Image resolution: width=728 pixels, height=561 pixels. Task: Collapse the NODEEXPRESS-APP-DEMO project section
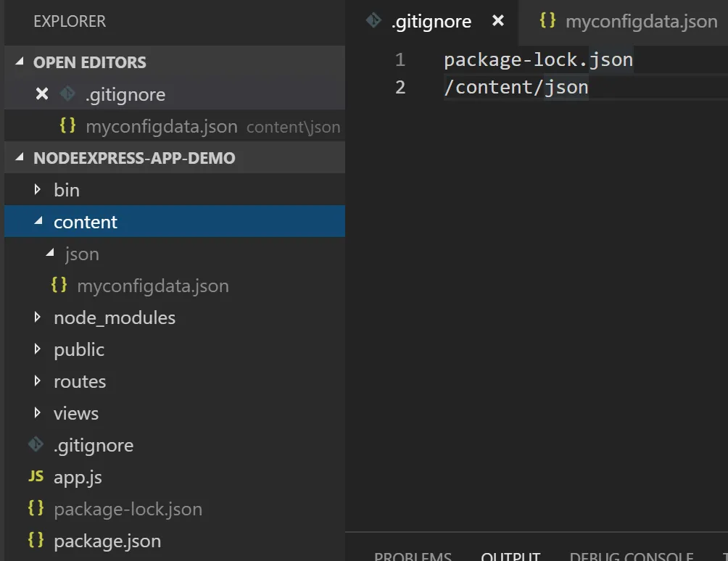19,158
